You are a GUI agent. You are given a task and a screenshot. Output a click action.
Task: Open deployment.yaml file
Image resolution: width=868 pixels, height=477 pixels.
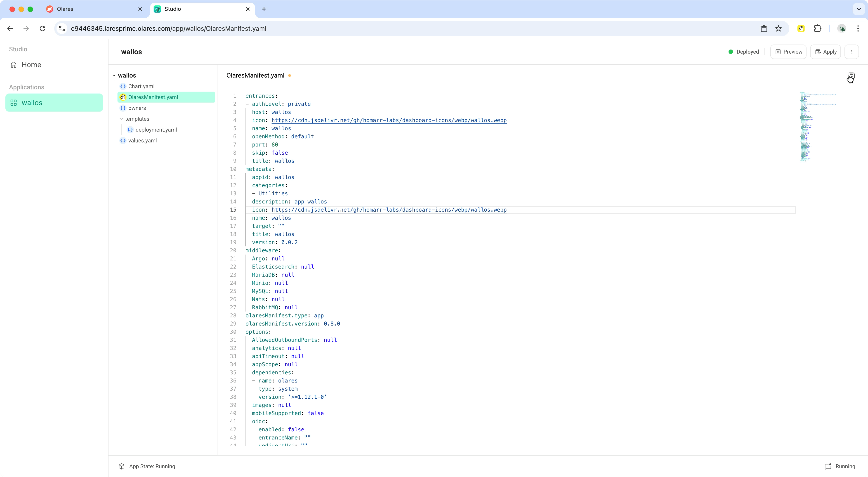156,130
